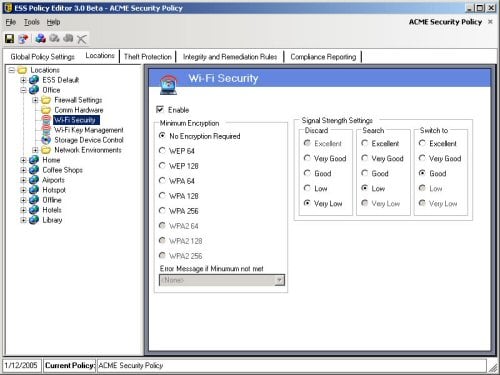
Task: Set Discard signal strength to Very Low
Action: pyautogui.click(x=307, y=203)
